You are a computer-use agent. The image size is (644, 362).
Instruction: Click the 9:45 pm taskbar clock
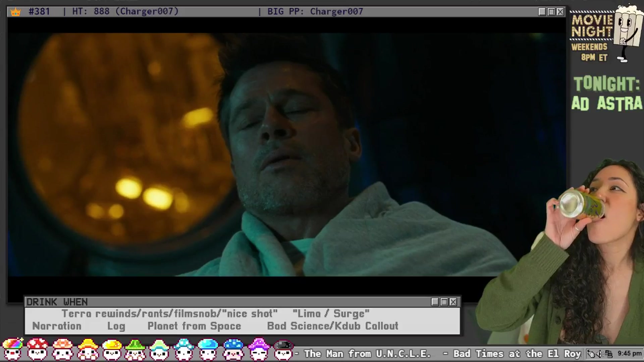629,354
